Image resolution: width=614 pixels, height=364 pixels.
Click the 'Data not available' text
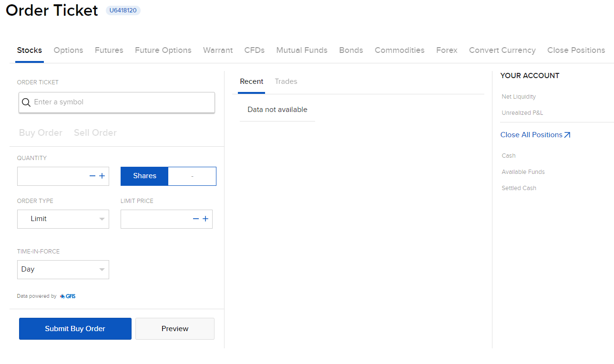click(277, 110)
